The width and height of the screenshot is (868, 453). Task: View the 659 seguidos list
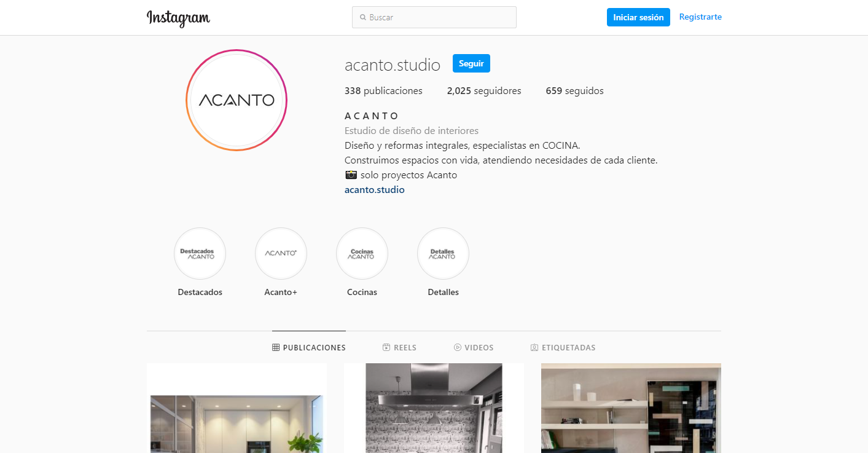574,90
